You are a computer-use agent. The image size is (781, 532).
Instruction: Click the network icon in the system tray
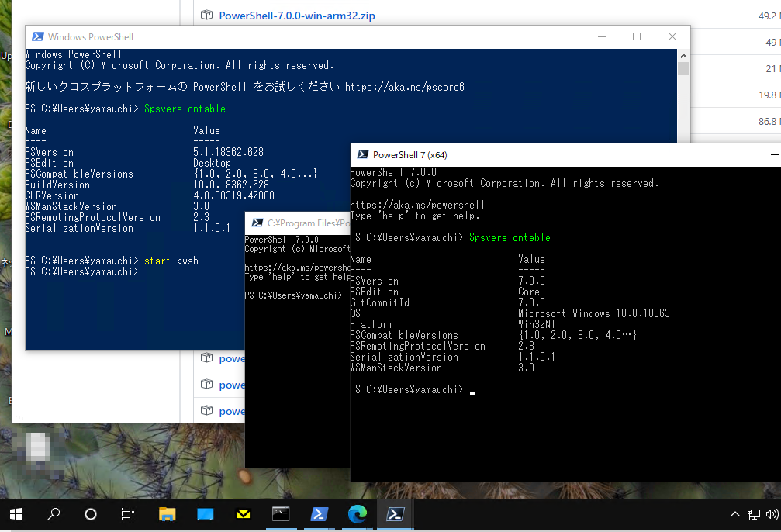click(753, 513)
